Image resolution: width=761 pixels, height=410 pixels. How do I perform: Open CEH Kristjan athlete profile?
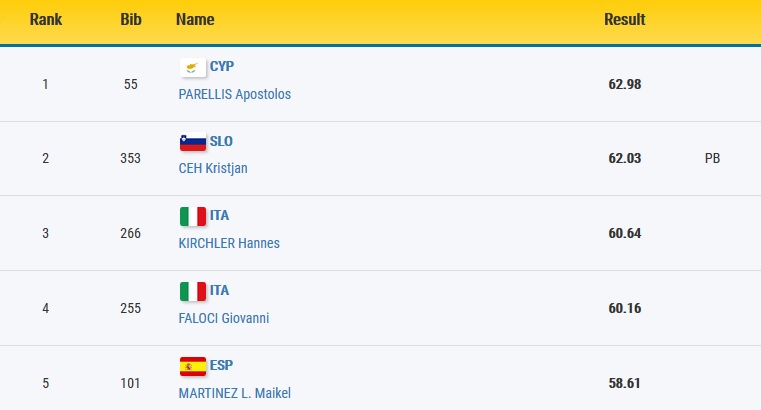pos(213,168)
